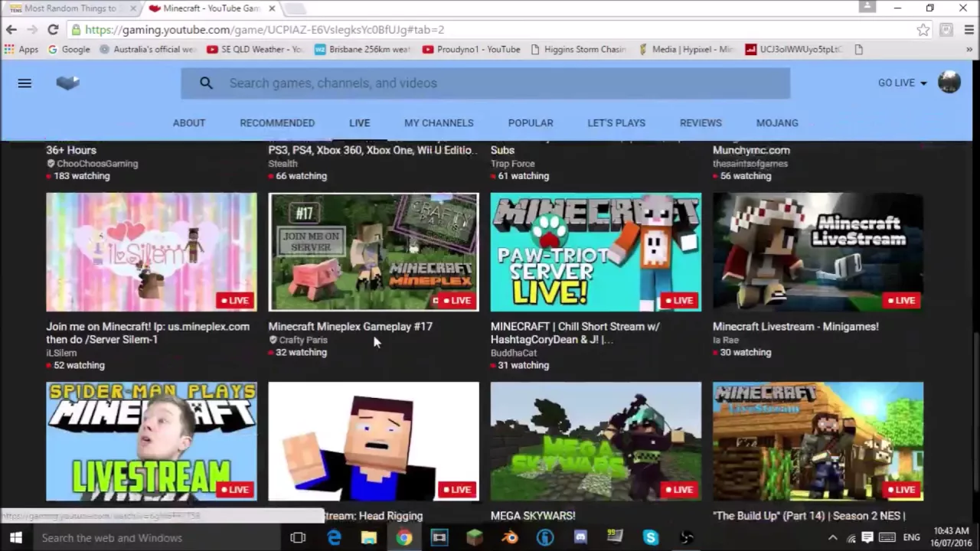980x551 pixels.
Task: Visit the Stealth channel
Action: (283, 163)
